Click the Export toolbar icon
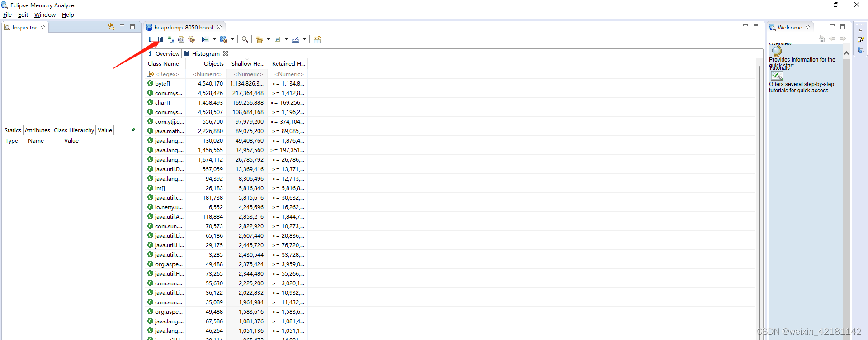The width and height of the screenshot is (868, 340). (296, 39)
